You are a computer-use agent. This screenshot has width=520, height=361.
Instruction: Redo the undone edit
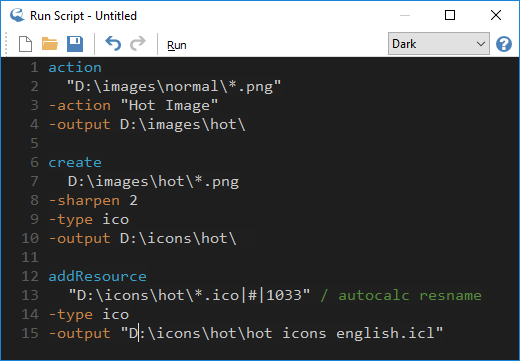(138, 44)
